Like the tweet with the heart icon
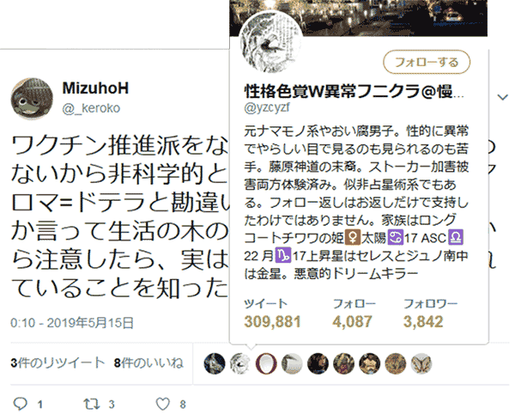 (x=162, y=404)
